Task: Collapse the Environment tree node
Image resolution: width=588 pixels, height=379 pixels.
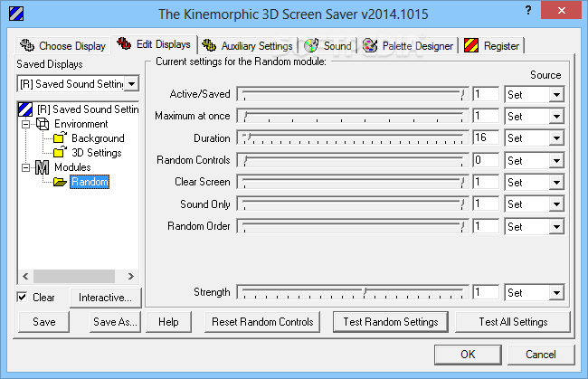Action: 25,124
